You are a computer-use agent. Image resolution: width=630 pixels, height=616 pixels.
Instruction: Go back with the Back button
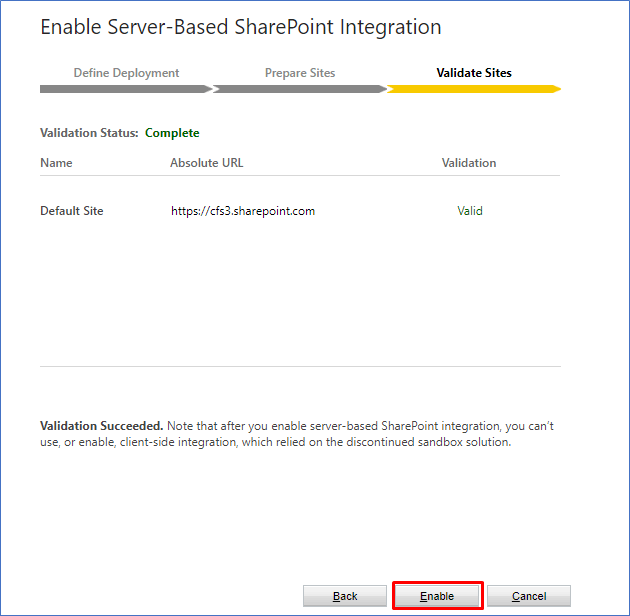tap(345, 596)
